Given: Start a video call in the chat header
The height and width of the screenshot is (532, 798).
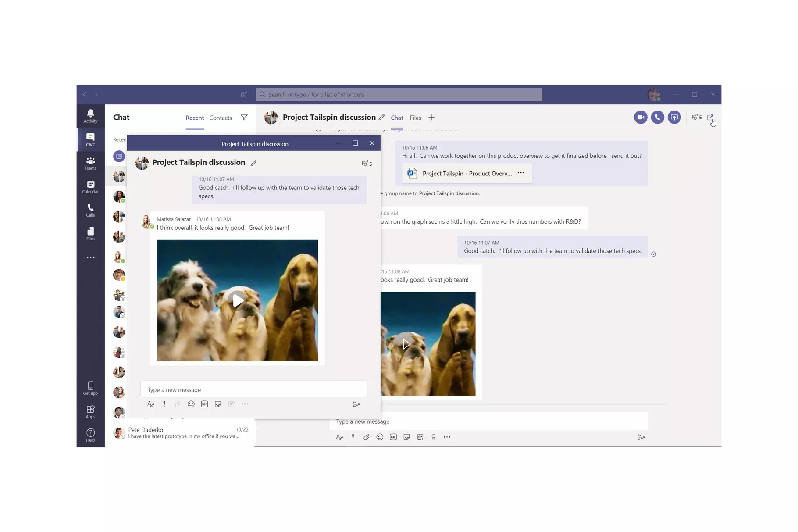Looking at the screenshot, I should 640,118.
